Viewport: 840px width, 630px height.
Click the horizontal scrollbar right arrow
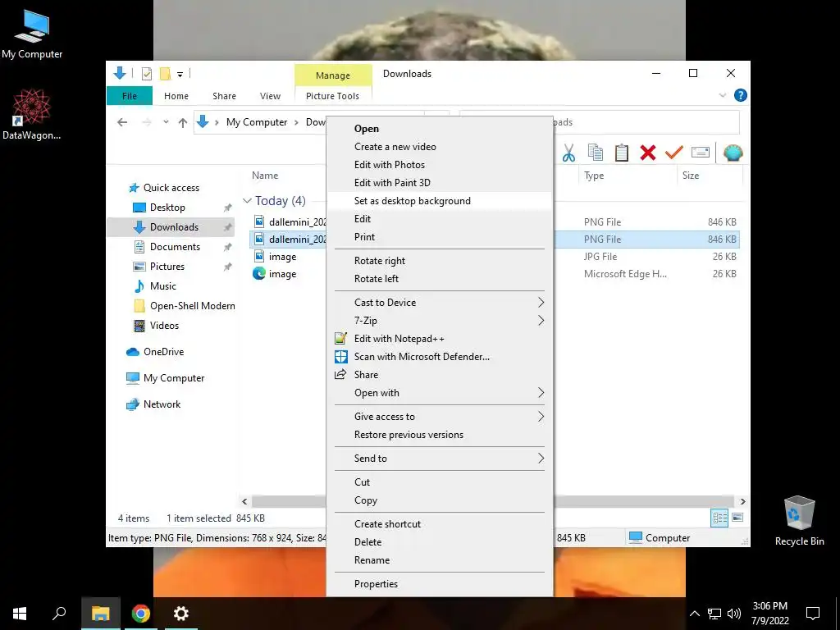742,501
